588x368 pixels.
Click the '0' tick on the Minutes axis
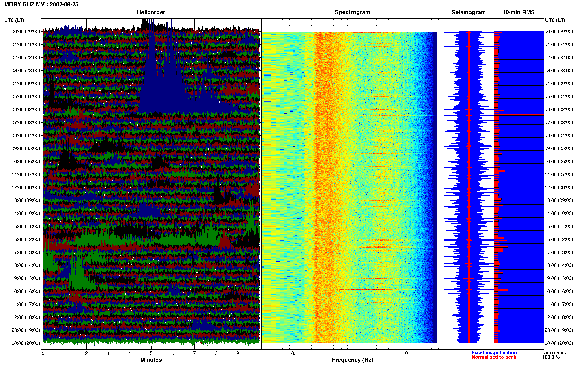click(x=43, y=353)
